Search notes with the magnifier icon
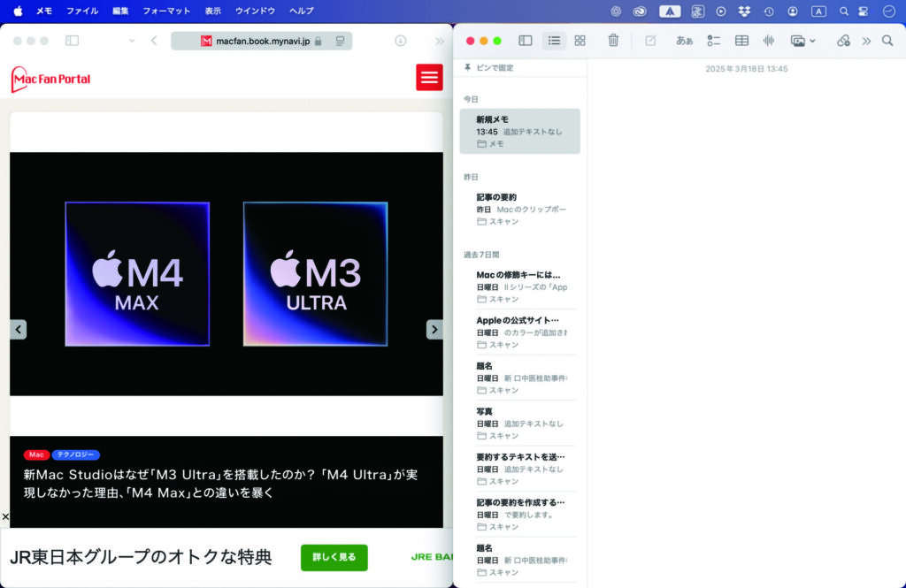The height and width of the screenshot is (588, 906). point(887,41)
